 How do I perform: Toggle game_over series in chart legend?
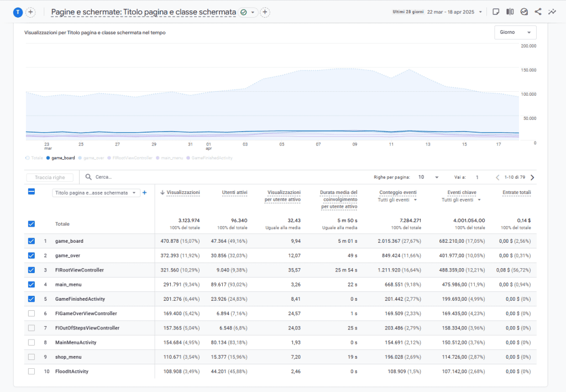coord(91,158)
